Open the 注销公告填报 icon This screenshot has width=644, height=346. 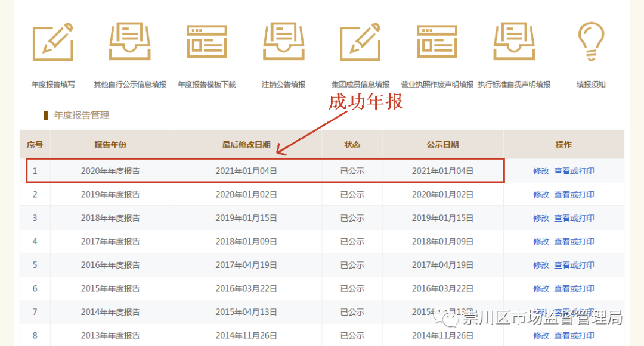pos(284,42)
